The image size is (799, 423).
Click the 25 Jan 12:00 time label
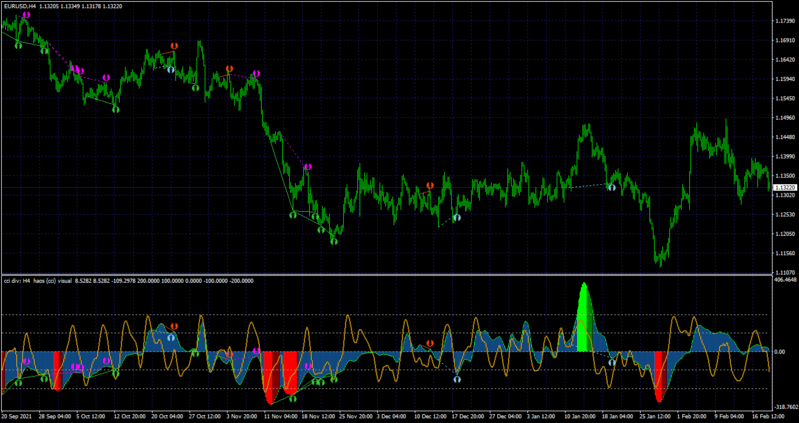pos(655,416)
